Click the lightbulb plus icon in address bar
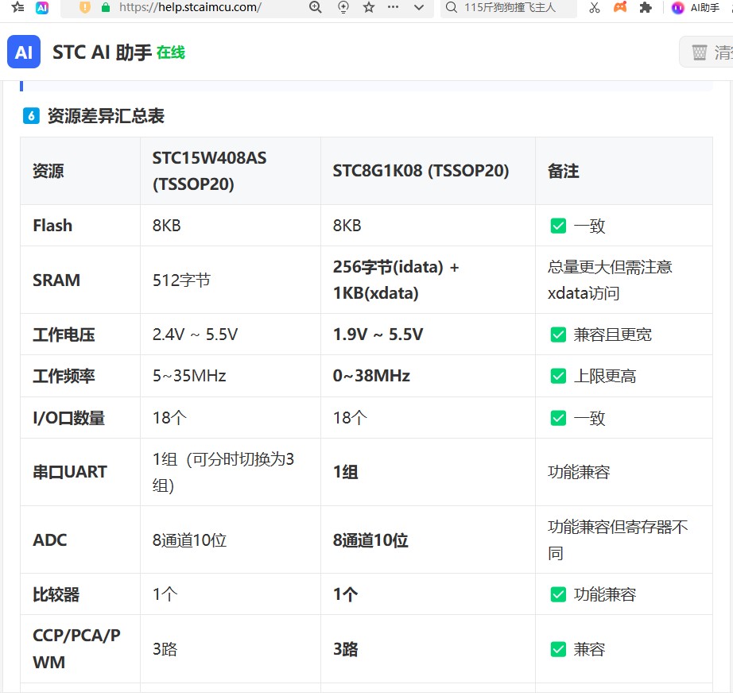This screenshot has height=700, width=733. pos(343,7)
